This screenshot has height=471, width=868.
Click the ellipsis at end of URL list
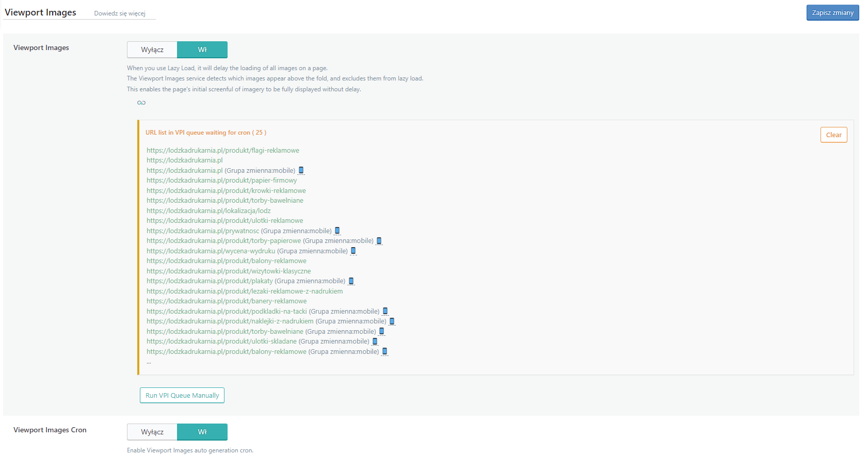pyautogui.click(x=149, y=362)
